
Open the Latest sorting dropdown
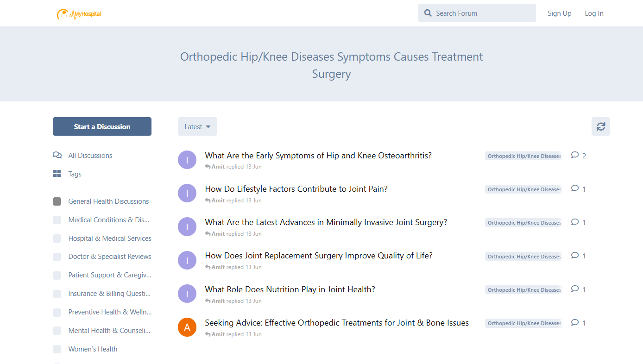click(x=197, y=126)
